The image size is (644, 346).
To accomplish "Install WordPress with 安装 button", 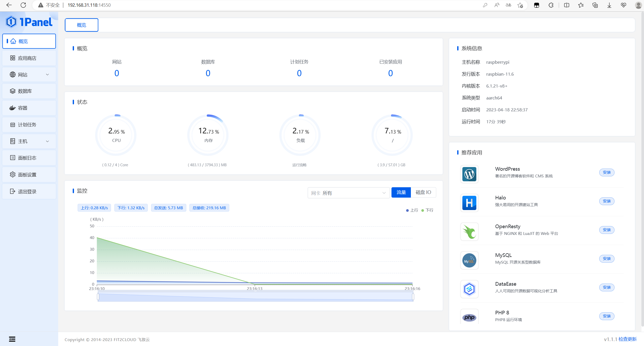I will click(606, 172).
